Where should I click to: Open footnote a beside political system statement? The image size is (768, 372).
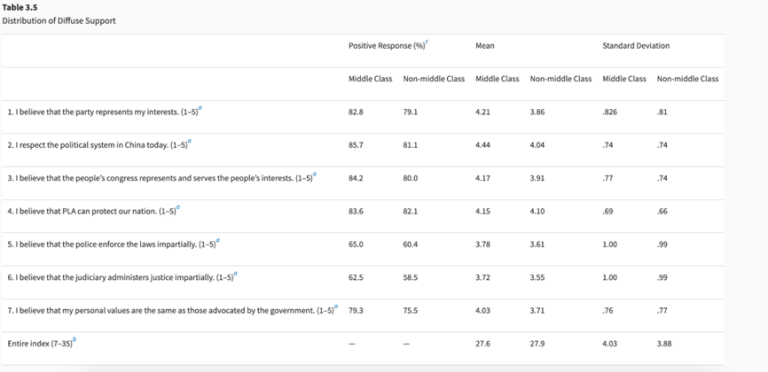coord(190,142)
